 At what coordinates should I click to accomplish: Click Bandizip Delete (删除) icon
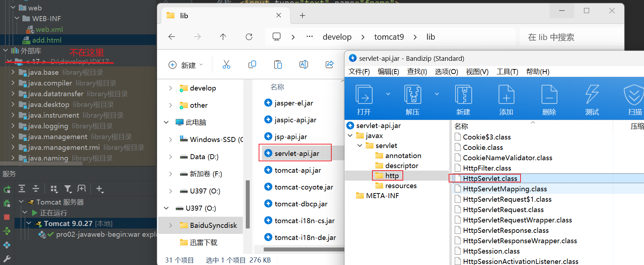(549, 94)
